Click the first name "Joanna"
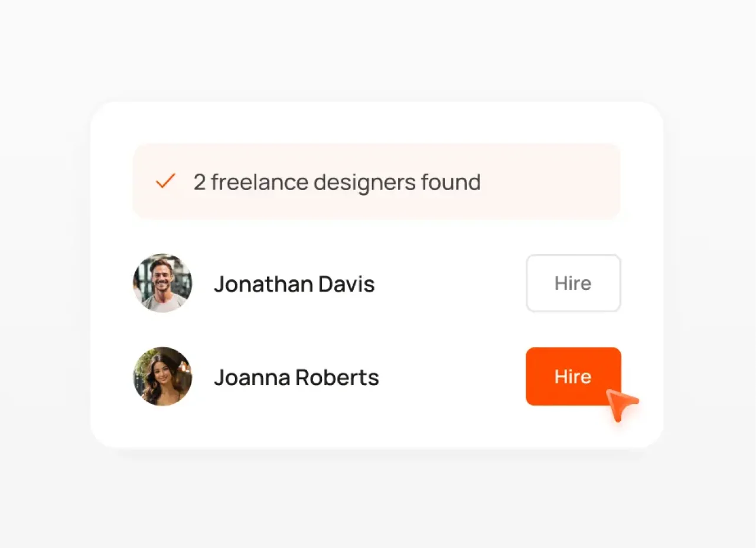The image size is (756, 548). pyautogui.click(x=252, y=377)
